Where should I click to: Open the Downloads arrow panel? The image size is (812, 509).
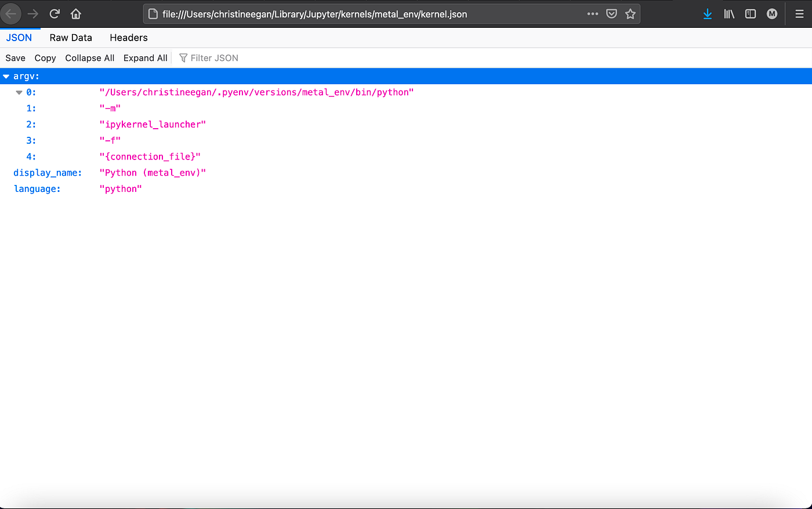tap(708, 14)
